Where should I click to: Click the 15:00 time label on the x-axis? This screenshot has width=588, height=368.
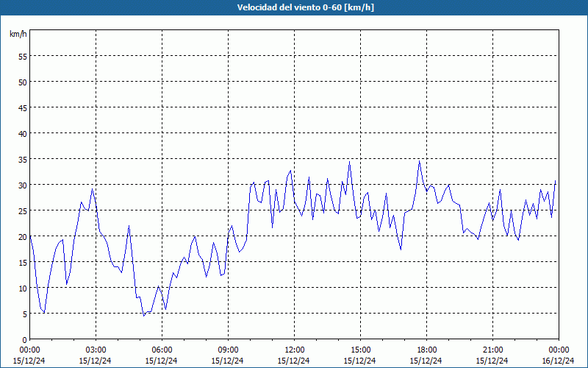(x=360, y=350)
